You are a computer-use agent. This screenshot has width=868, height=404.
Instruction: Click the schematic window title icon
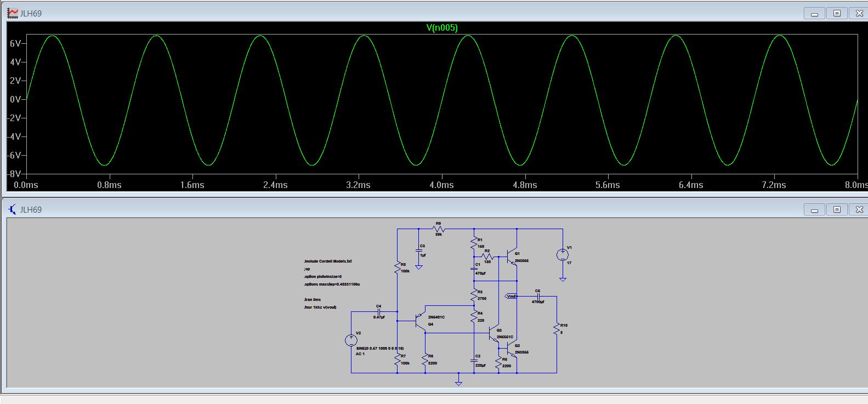point(12,209)
